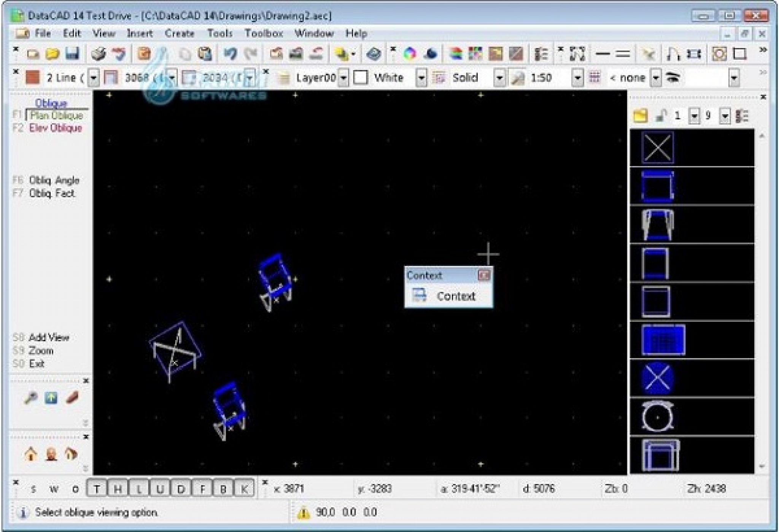Click the eraser icon in the left panel
The height and width of the screenshot is (532, 779).
[x=73, y=398]
